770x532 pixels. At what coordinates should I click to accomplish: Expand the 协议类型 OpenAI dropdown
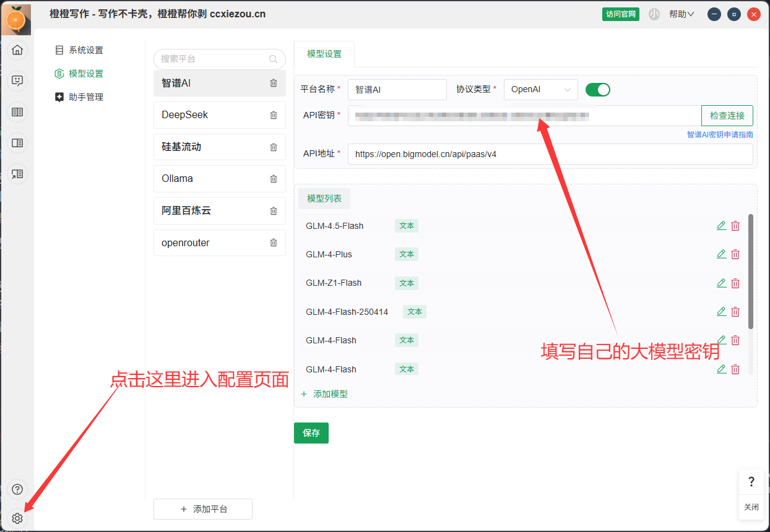tap(540, 90)
